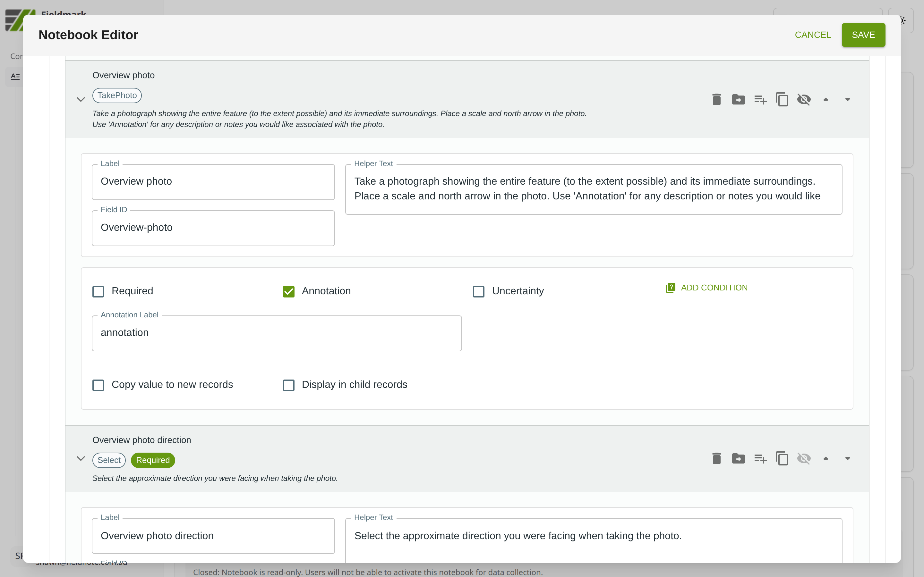Move Overview photo field up
Viewport: 924px width, 577px height.
(826, 100)
